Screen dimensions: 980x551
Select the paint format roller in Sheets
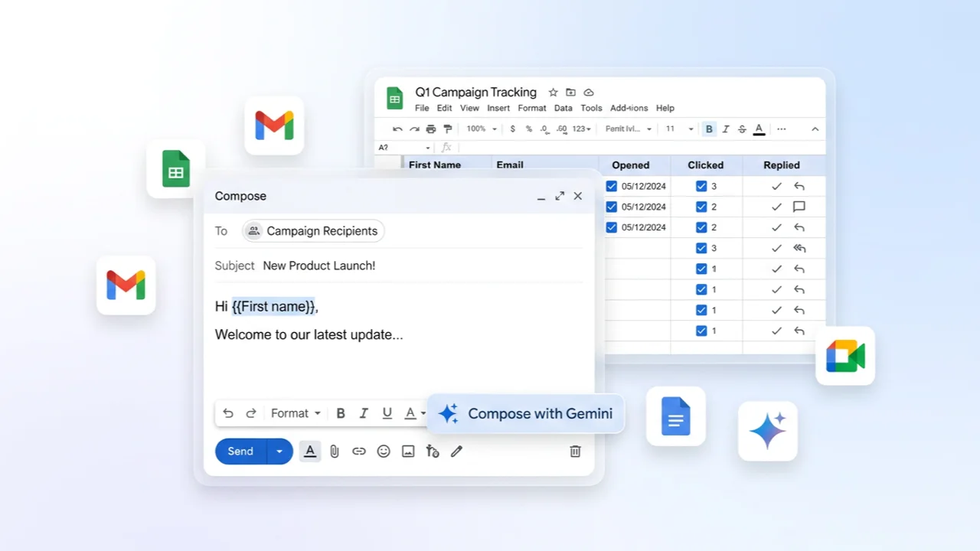(x=448, y=129)
